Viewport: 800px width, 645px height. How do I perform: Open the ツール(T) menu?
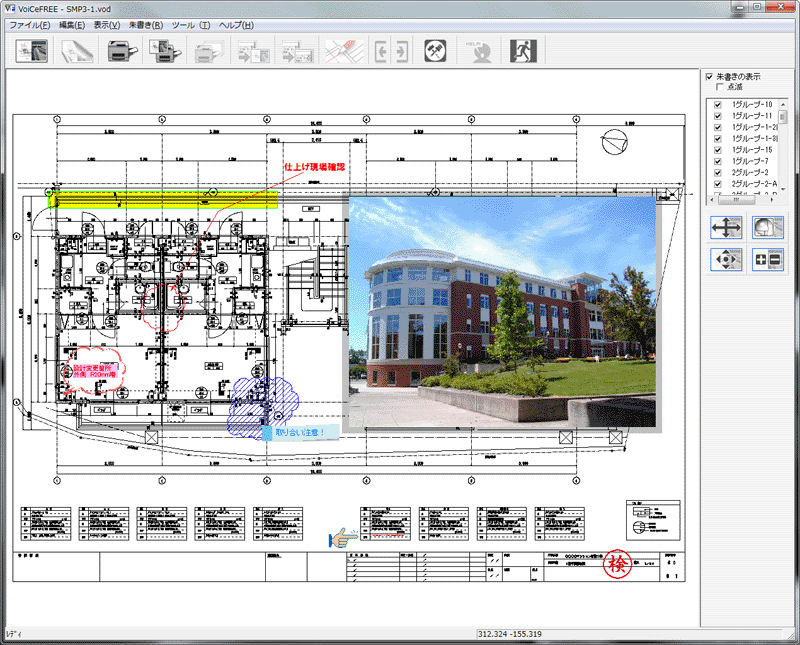190,24
